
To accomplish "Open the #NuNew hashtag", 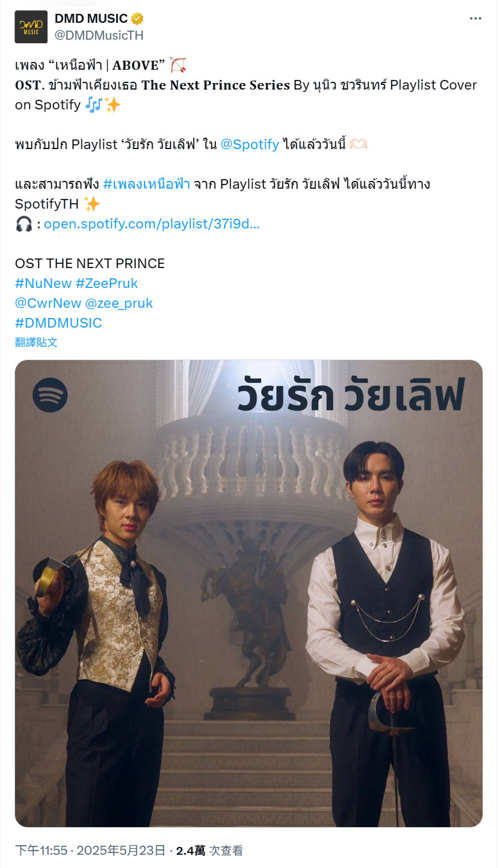I will [43, 283].
